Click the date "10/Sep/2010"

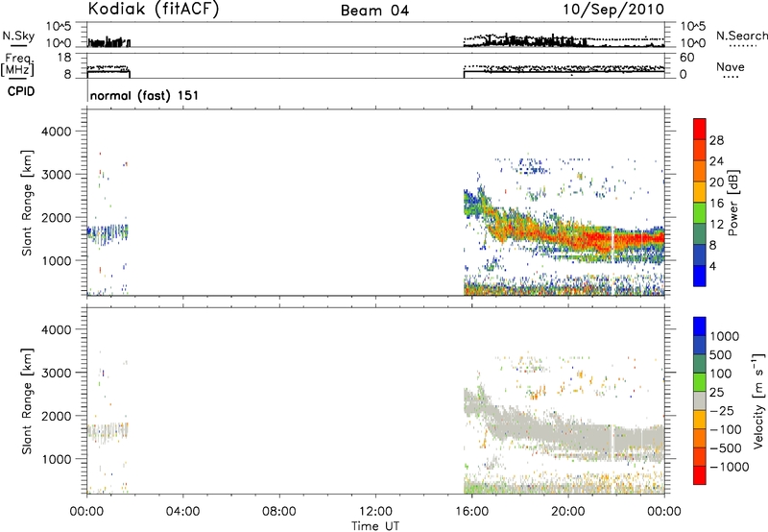(x=613, y=10)
